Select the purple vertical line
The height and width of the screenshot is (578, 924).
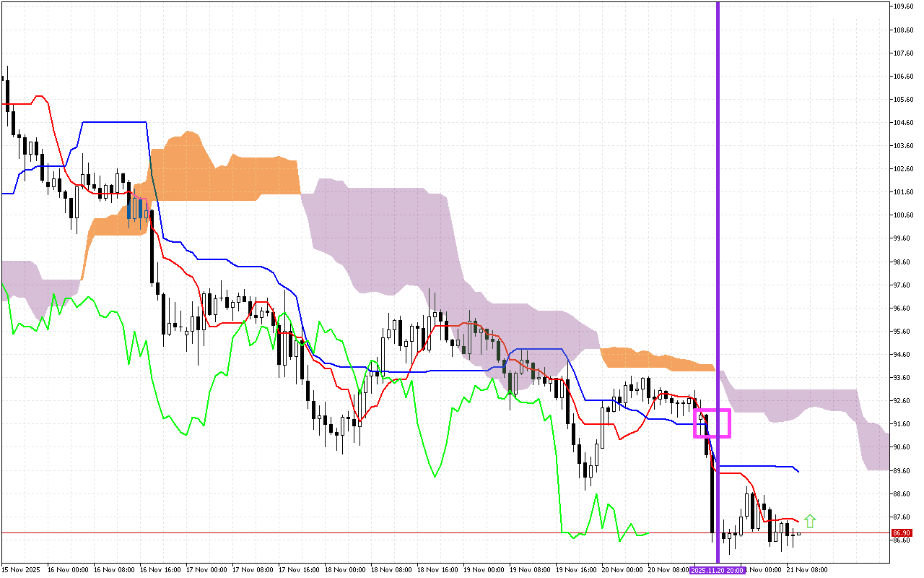718,217
